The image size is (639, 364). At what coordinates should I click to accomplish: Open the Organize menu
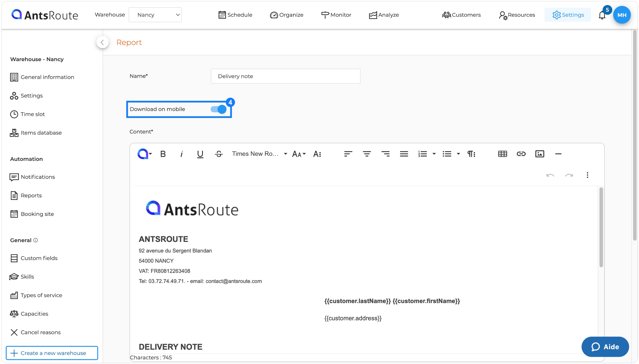click(x=287, y=15)
